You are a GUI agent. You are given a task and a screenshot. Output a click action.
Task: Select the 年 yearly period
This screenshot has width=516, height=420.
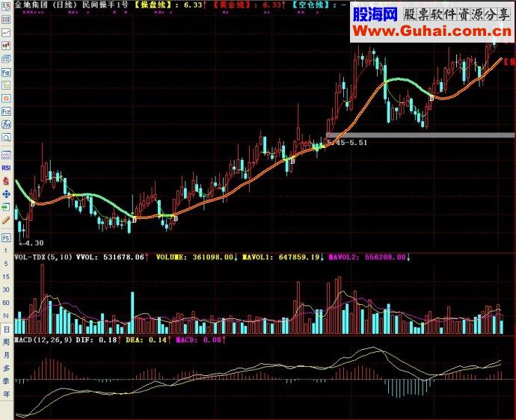point(6,394)
